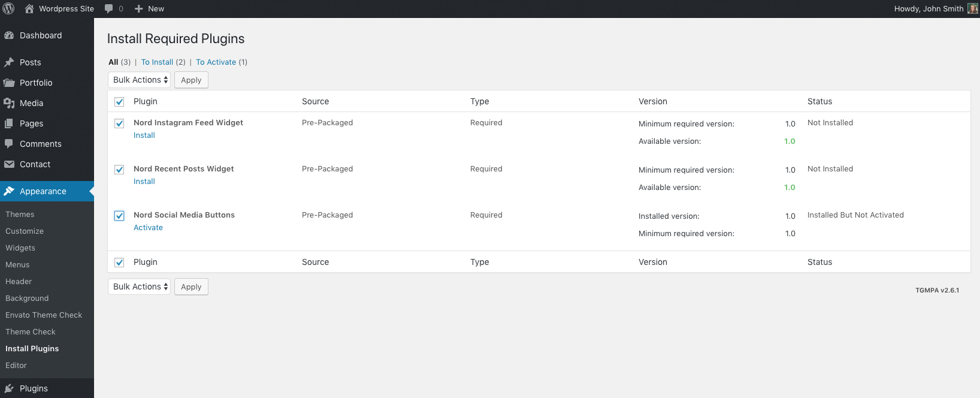The height and width of the screenshot is (398, 980).
Task: Open the top Bulk Actions dropdown
Action: (x=139, y=80)
